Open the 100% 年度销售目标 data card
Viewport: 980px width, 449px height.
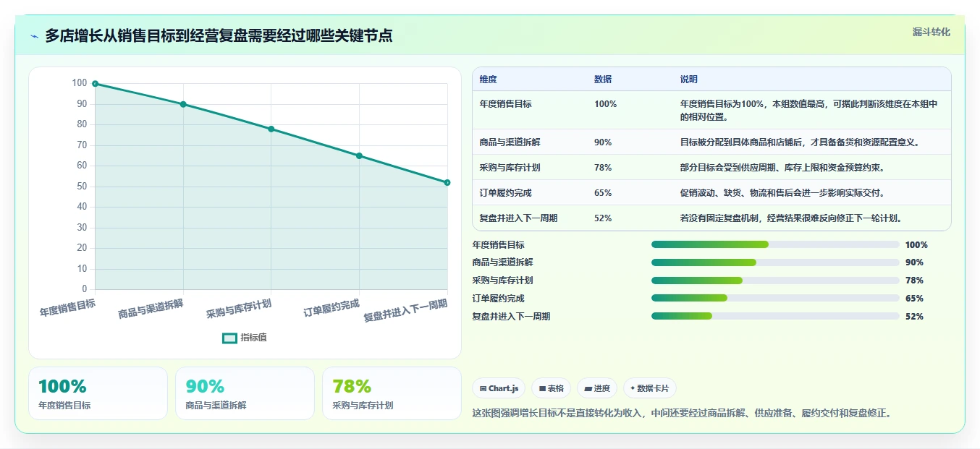[98, 393]
